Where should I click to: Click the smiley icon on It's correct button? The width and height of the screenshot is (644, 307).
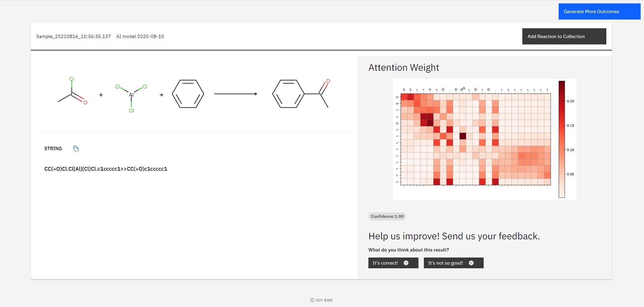tap(406, 263)
